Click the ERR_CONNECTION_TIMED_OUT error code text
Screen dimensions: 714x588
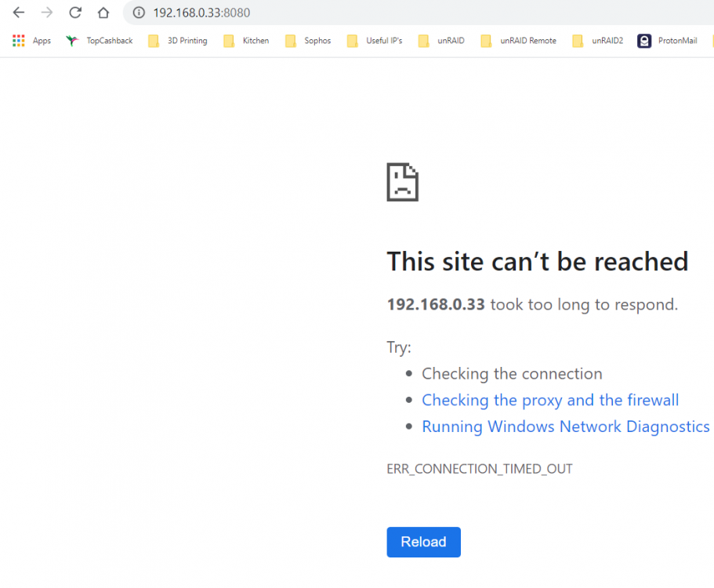(x=480, y=469)
